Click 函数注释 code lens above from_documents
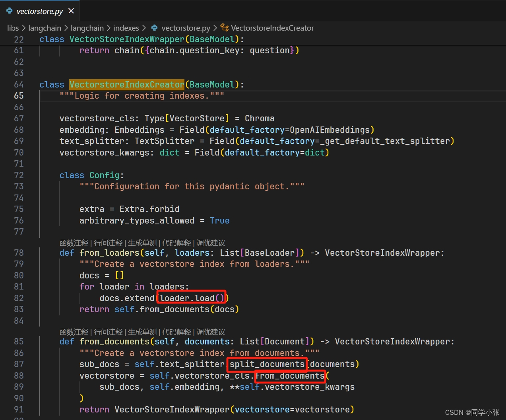The width and height of the screenshot is (506, 420). 74,332
